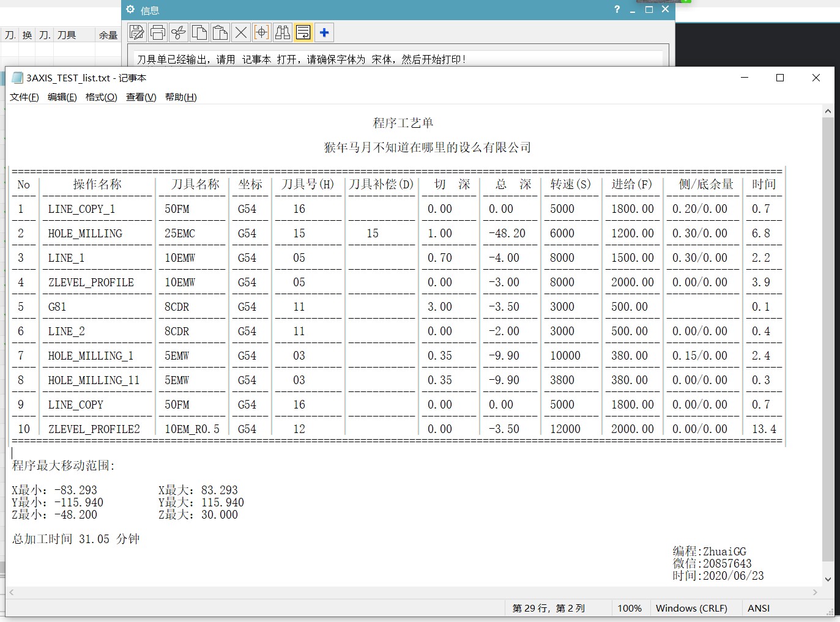Click the 换 column header behind Notepad
840x622 pixels.
coord(27,35)
